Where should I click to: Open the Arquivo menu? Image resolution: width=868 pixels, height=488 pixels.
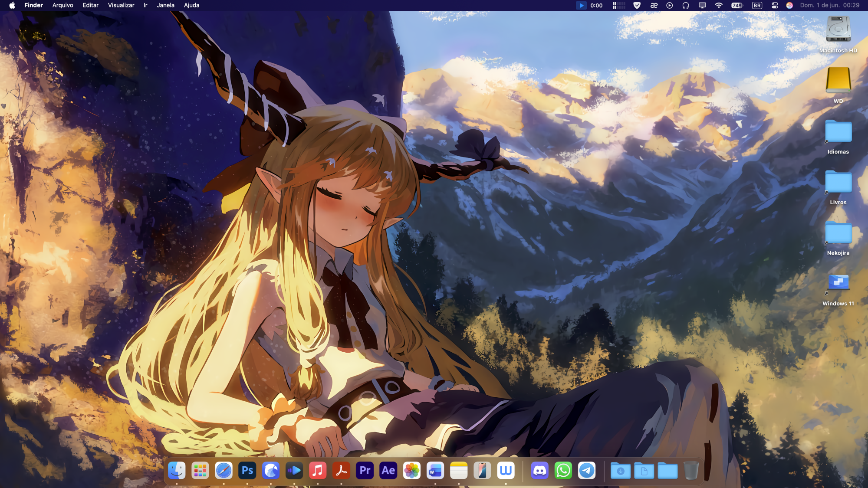[x=62, y=5]
